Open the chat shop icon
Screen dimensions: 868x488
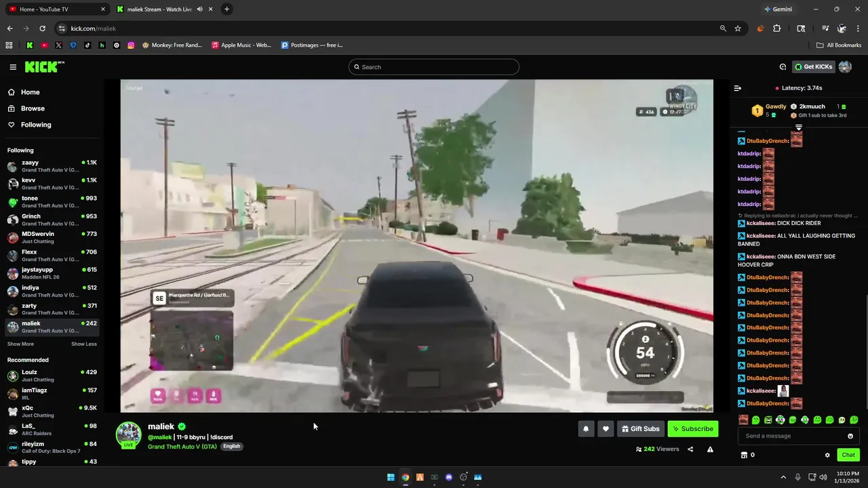tap(744, 455)
